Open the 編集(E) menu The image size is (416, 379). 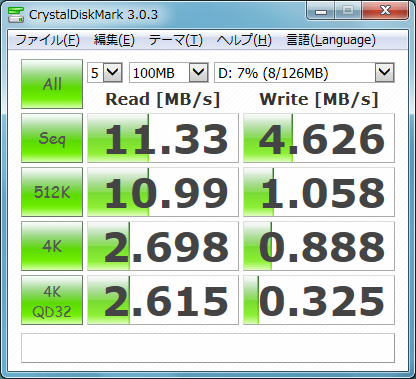click(114, 40)
